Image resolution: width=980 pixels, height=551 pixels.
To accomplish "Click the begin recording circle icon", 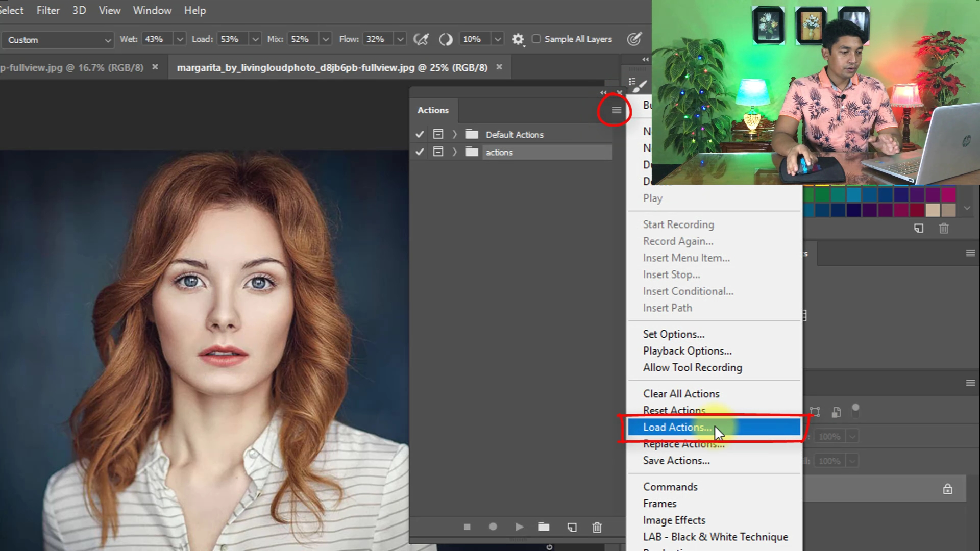I will tap(493, 527).
